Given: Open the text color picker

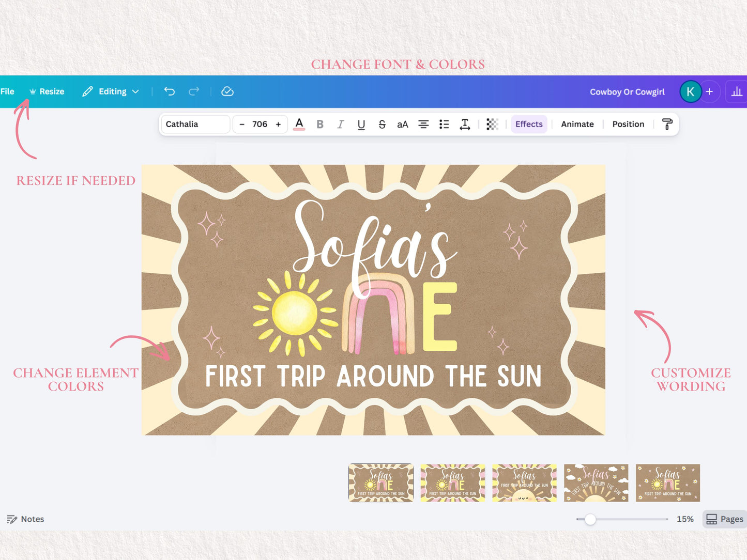Looking at the screenshot, I should click(299, 124).
